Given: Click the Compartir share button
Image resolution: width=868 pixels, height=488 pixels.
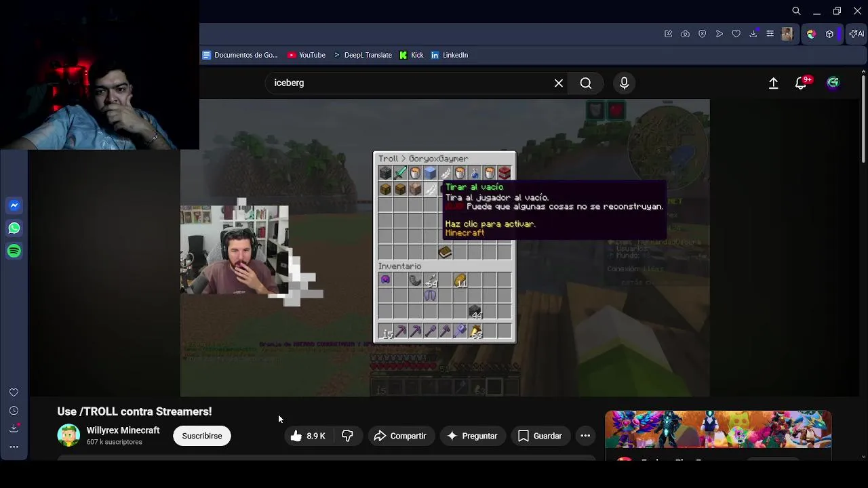Looking at the screenshot, I should pyautogui.click(x=399, y=436).
